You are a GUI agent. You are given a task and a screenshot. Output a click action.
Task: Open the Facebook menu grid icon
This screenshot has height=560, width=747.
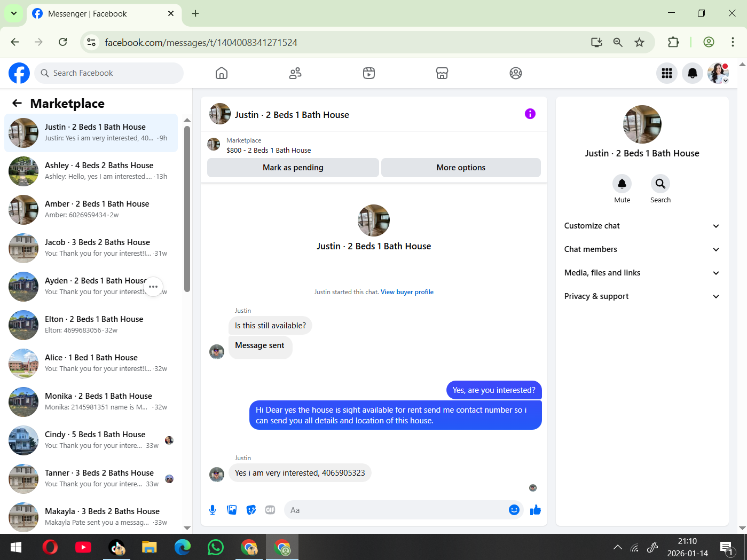(667, 73)
